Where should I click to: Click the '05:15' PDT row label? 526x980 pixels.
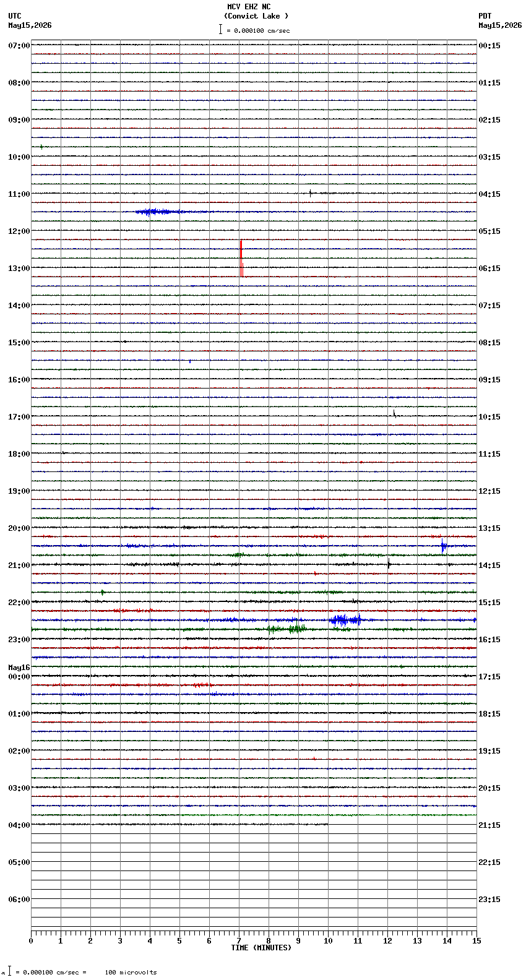click(x=489, y=231)
